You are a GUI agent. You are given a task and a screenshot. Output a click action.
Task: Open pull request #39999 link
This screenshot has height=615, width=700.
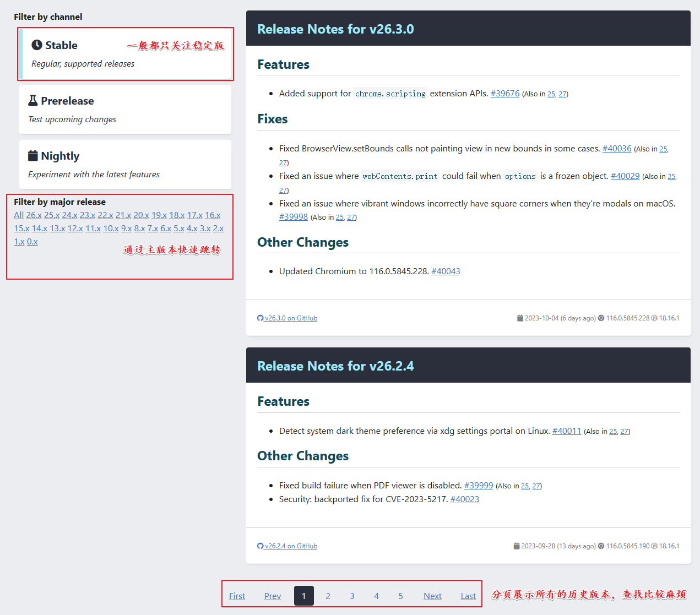click(479, 486)
